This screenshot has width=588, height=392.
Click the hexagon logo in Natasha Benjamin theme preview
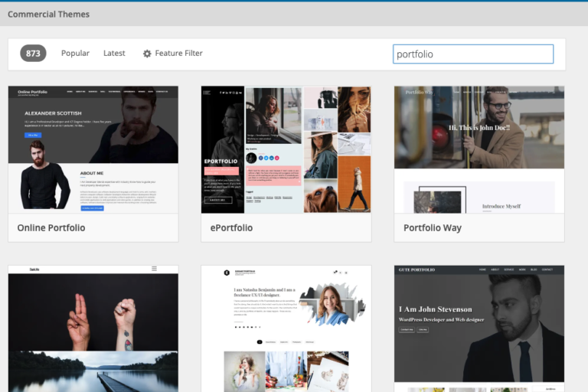click(x=227, y=273)
